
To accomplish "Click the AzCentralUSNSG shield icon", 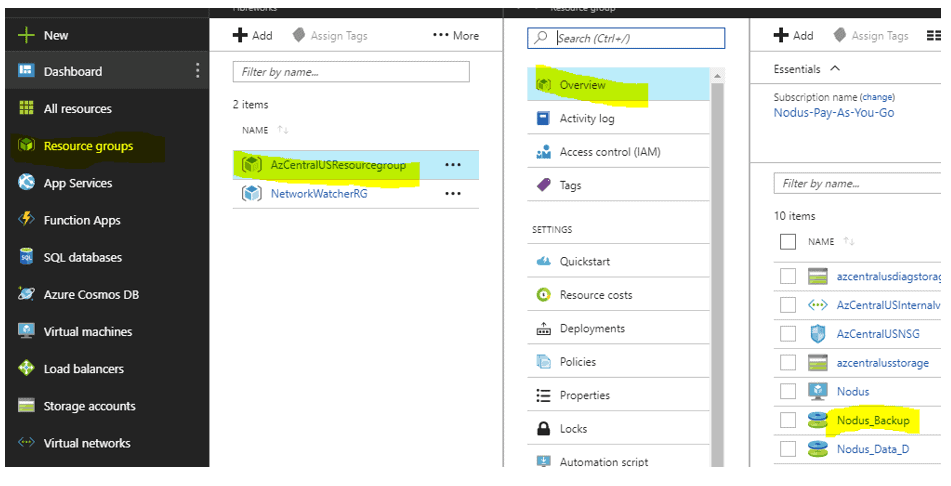I will [818, 334].
